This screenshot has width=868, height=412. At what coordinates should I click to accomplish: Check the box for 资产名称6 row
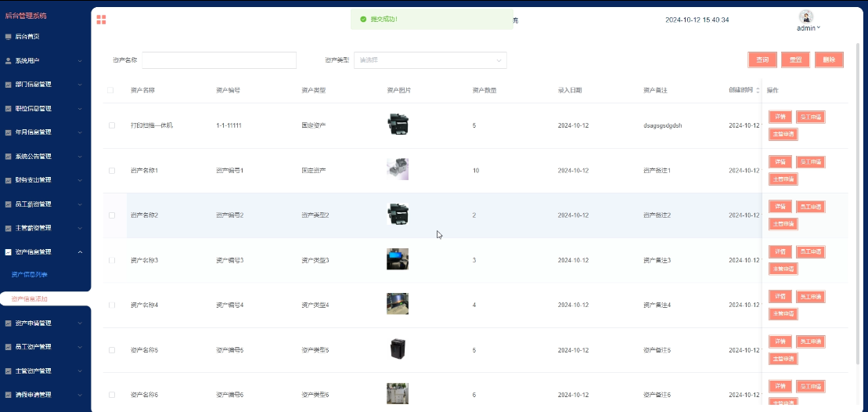coord(112,395)
